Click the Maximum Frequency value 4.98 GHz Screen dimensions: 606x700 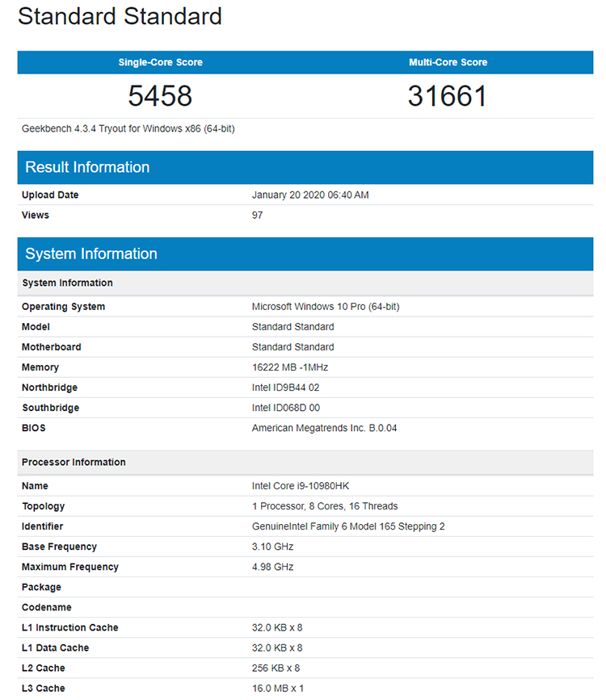tap(272, 567)
